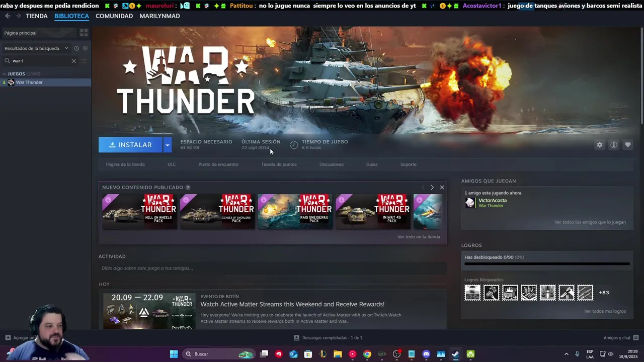Click the third locked achievement icon
The image size is (644, 362).
click(x=510, y=293)
